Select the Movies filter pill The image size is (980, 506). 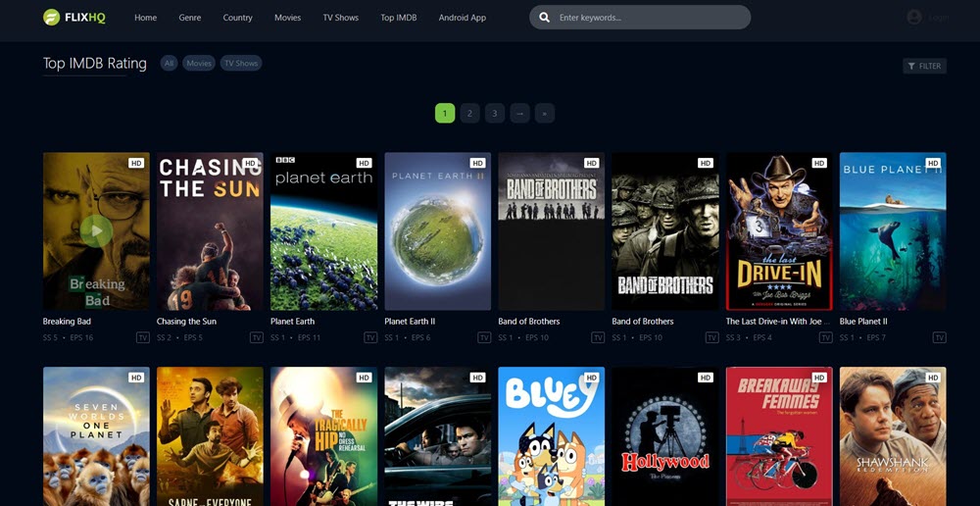tap(199, 63)
